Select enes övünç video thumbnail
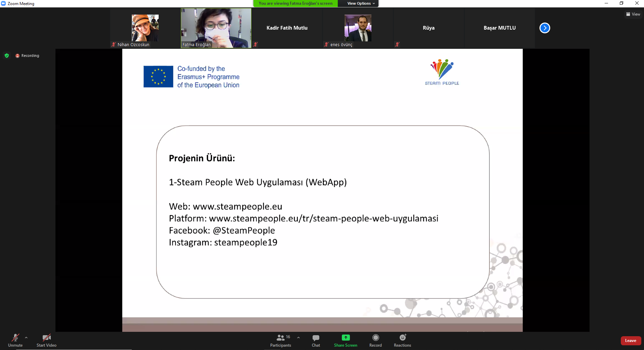This screenshot has height=350, width=644. (358, 28)
